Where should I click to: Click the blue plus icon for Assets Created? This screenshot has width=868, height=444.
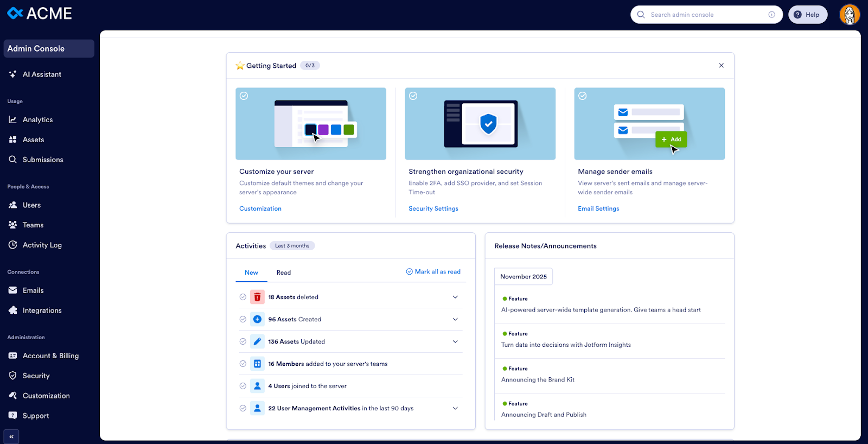click(x=257, y=319)
